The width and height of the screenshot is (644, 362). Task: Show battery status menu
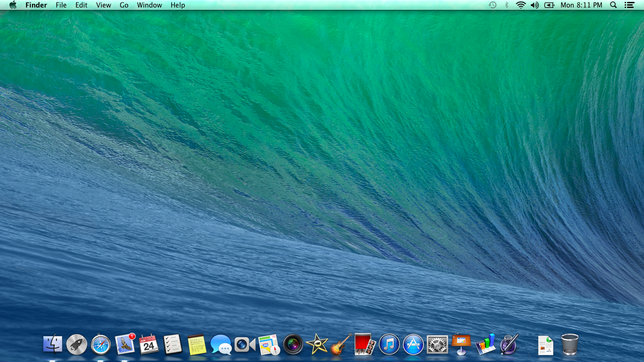coord(549,5)
